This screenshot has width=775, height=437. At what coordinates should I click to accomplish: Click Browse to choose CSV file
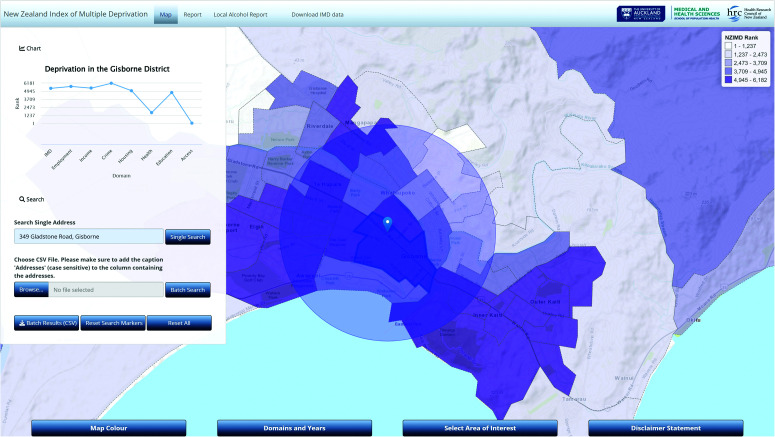coord(31,290)
